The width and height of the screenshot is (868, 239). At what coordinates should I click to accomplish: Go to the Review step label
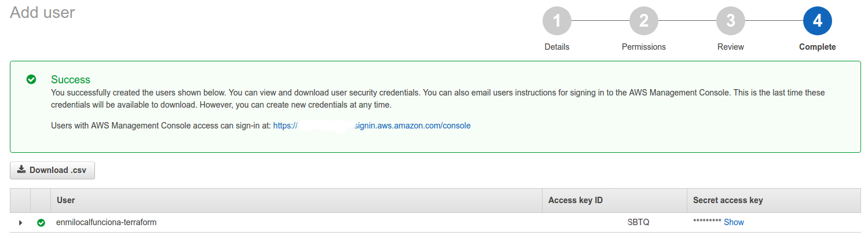tap(730, 47)
